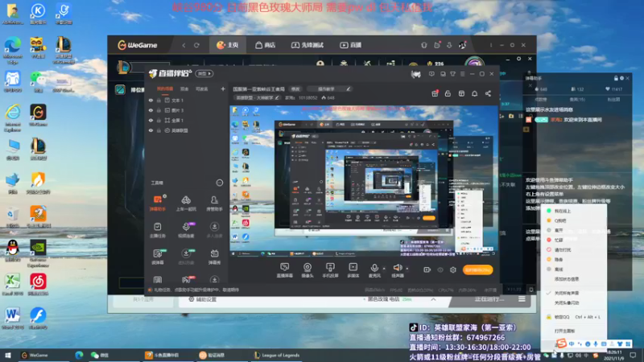Switch to the WeGame 先锋测试 tab
This screenshot has height=362, width=644.
click(x=308, y=45)
